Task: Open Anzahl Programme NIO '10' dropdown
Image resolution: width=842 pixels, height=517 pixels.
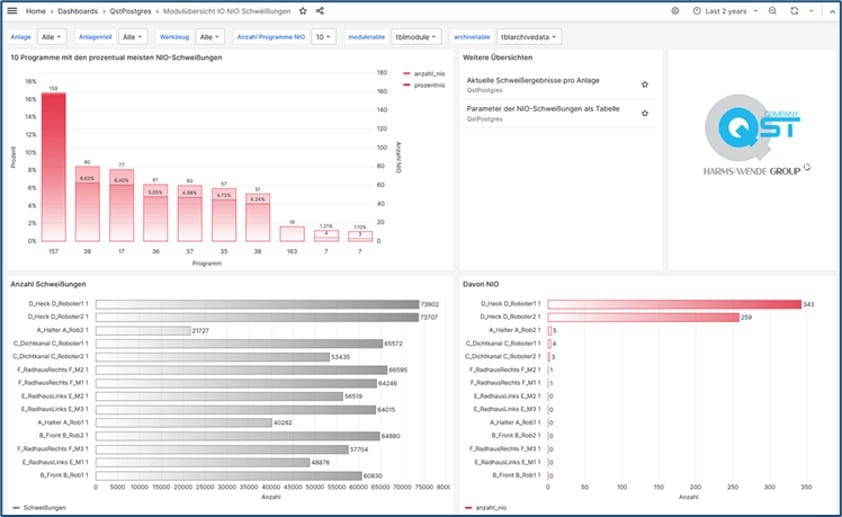Action: tap(323, 37)
